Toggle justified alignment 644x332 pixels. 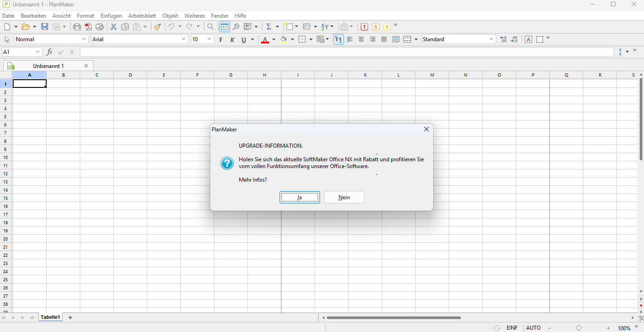pyautogui.click(x=384, y=39)
